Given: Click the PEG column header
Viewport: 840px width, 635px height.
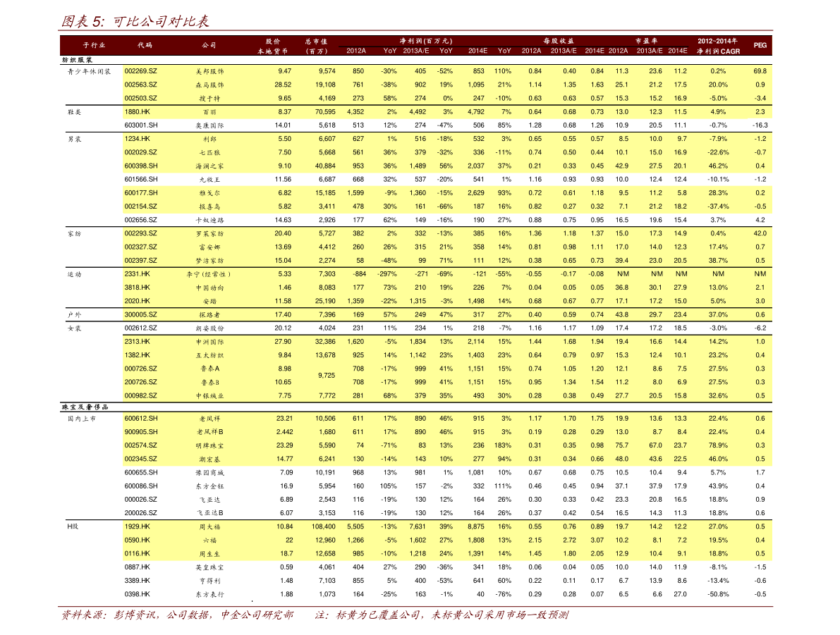Looking at the screenshot, I should [x=760, y=45].
